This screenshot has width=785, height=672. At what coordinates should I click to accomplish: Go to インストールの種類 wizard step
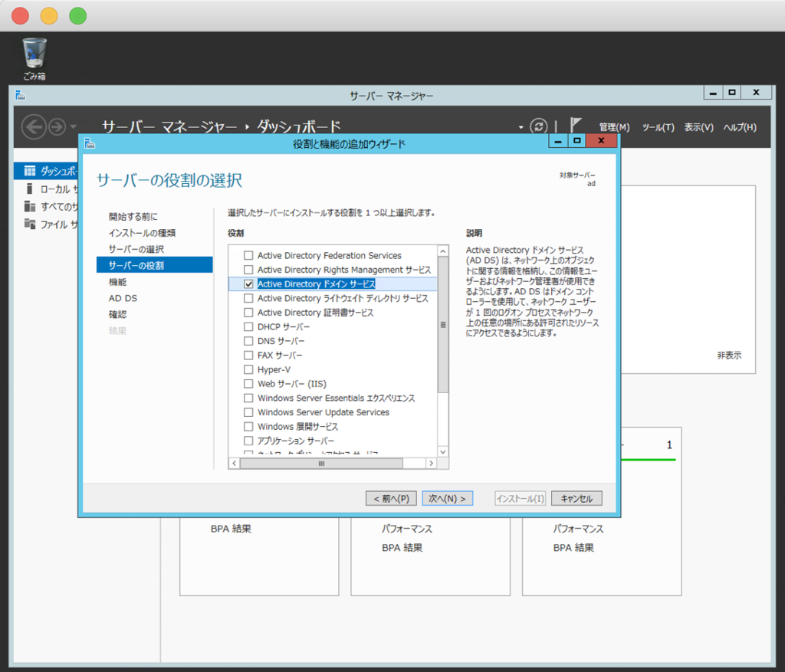click(142, 233)
